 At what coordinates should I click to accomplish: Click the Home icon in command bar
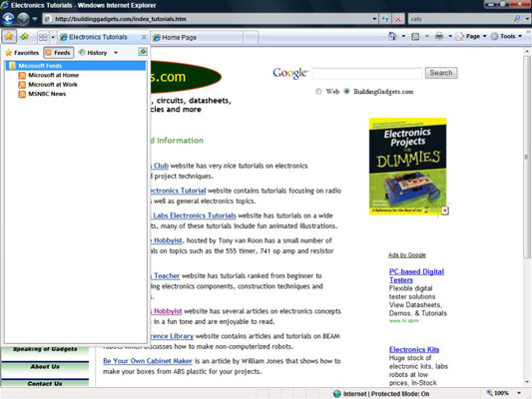point(392,36)
